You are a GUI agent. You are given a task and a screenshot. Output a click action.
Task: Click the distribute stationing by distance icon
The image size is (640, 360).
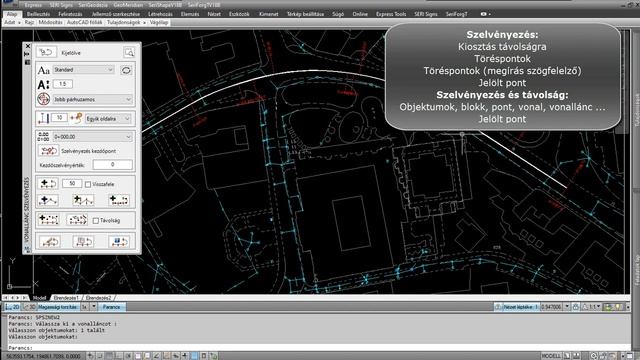point(48,184)
